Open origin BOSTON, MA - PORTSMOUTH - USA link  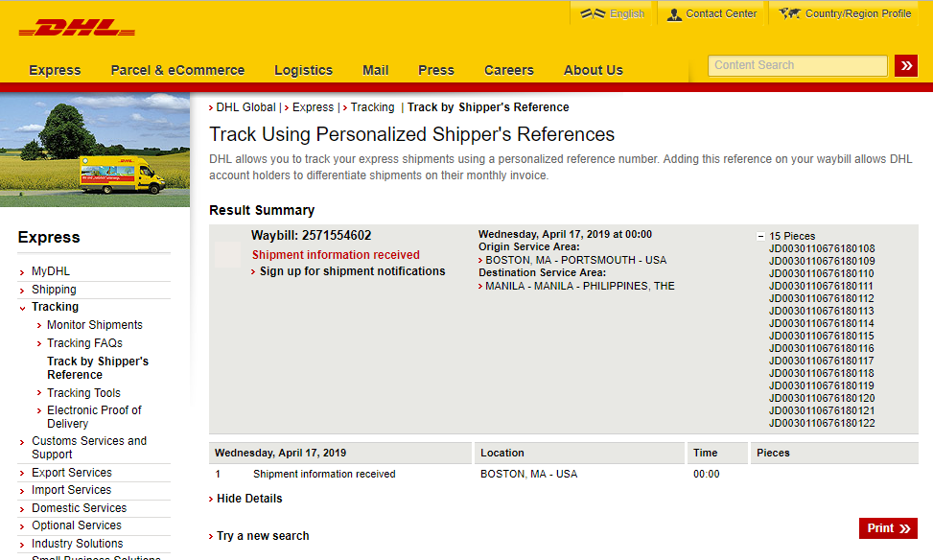coord(575,260)
